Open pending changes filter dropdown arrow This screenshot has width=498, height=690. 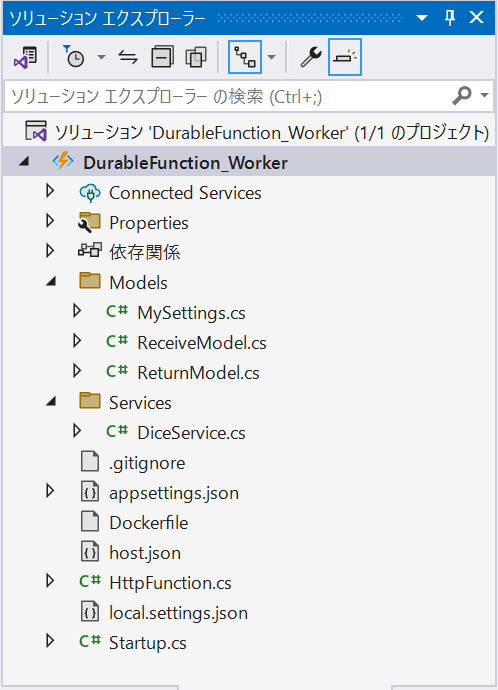[101, 57]
